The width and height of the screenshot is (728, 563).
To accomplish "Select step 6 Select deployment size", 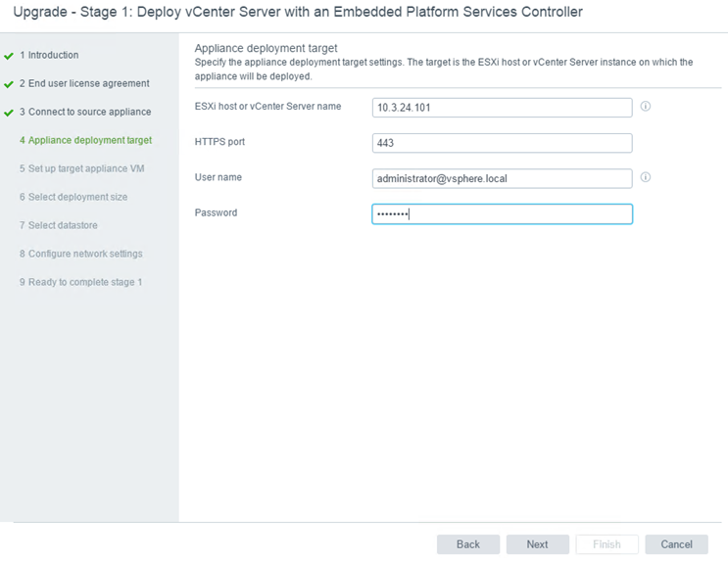I will (x=73, y=197).
